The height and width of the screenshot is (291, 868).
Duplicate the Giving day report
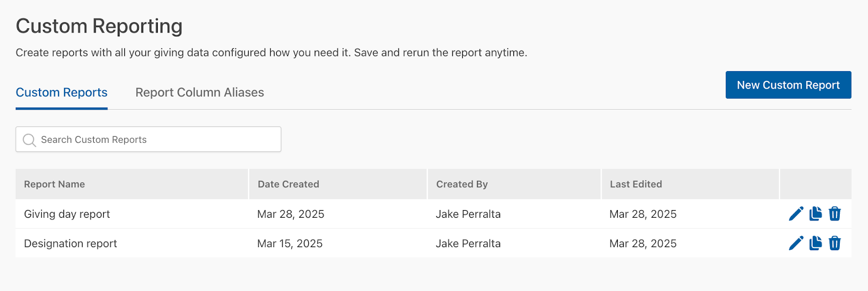815,214
